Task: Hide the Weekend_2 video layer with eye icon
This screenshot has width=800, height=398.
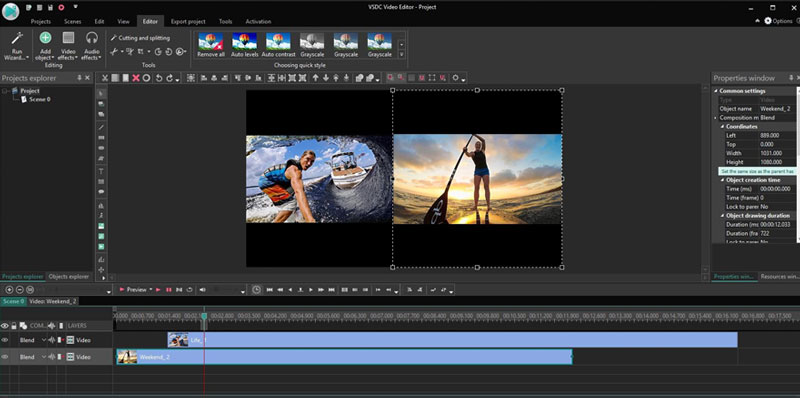Action: click(5, 357)
